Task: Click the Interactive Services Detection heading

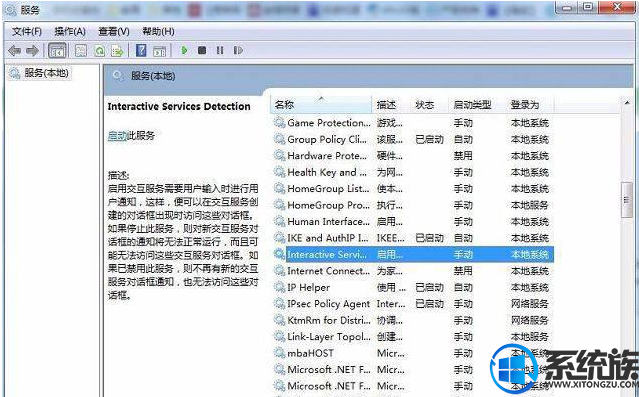Action: (179, 106)
